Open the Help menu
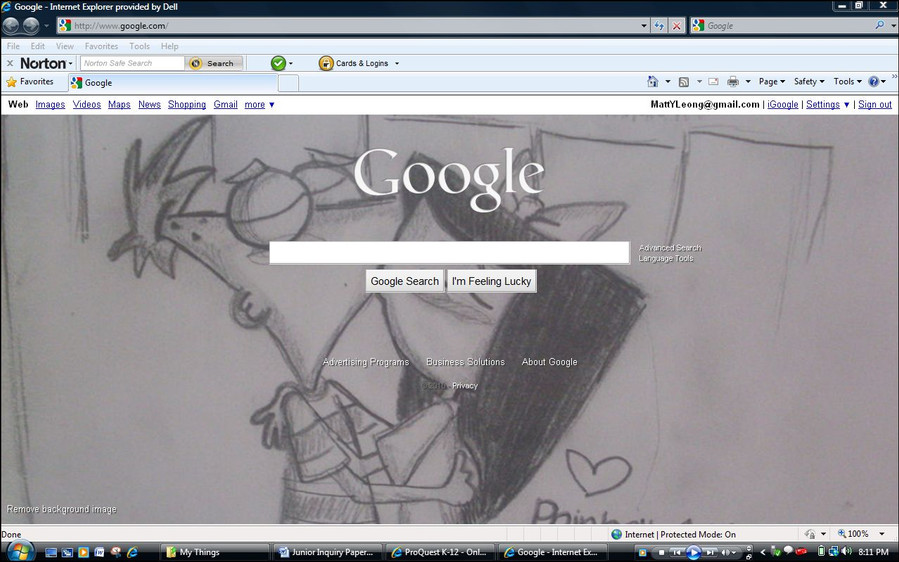The image size is (899, 562). tap(170, 46)
